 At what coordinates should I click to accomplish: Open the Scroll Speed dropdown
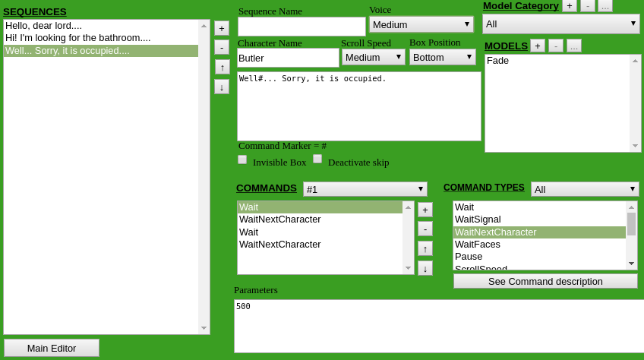(374, 57)
